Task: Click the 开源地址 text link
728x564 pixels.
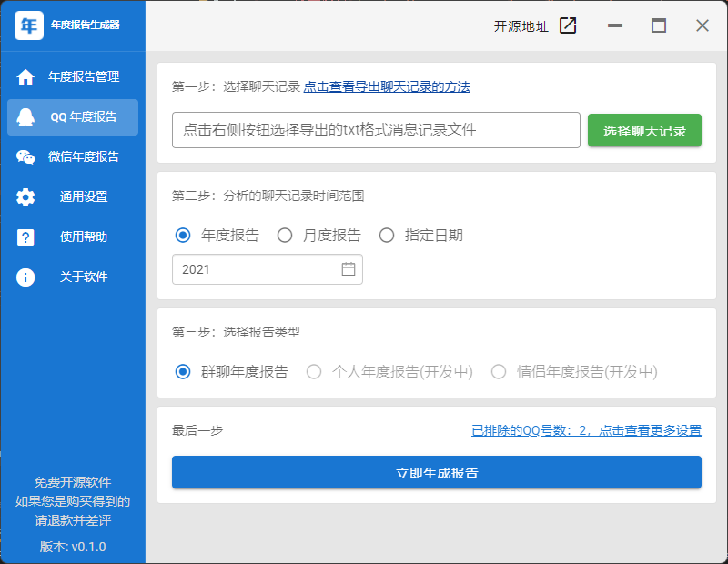Action: pos(521,26)
